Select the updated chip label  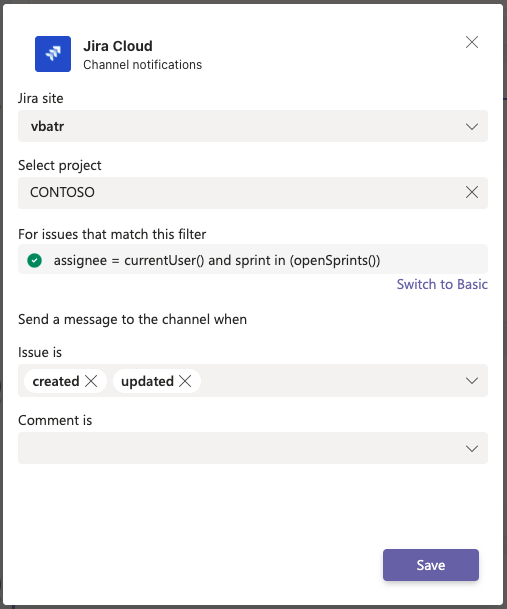coord(147,381)
